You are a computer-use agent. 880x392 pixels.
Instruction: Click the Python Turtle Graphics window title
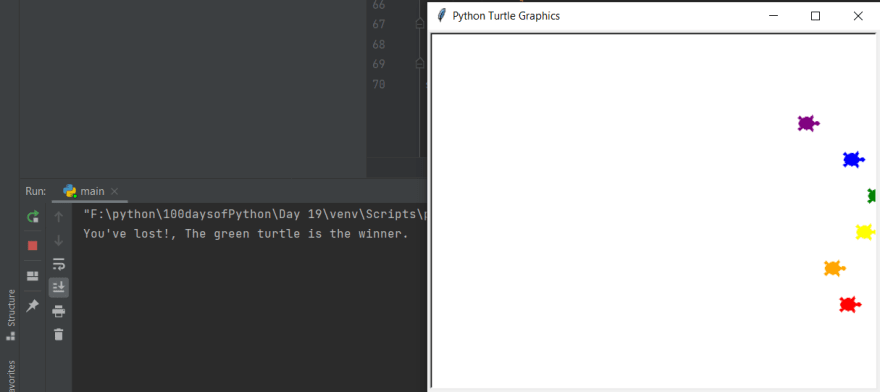506,16
